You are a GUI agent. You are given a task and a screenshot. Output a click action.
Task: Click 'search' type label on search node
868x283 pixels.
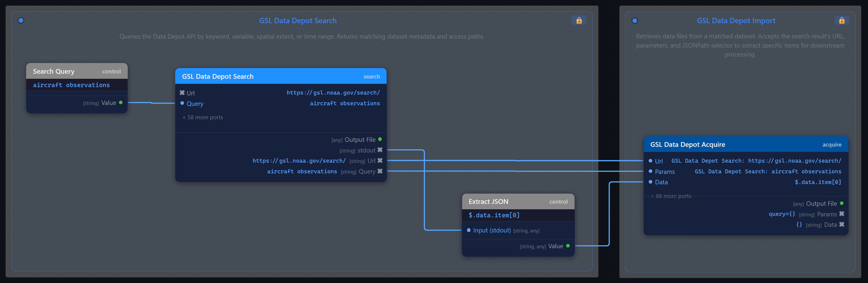coord(371,77)
